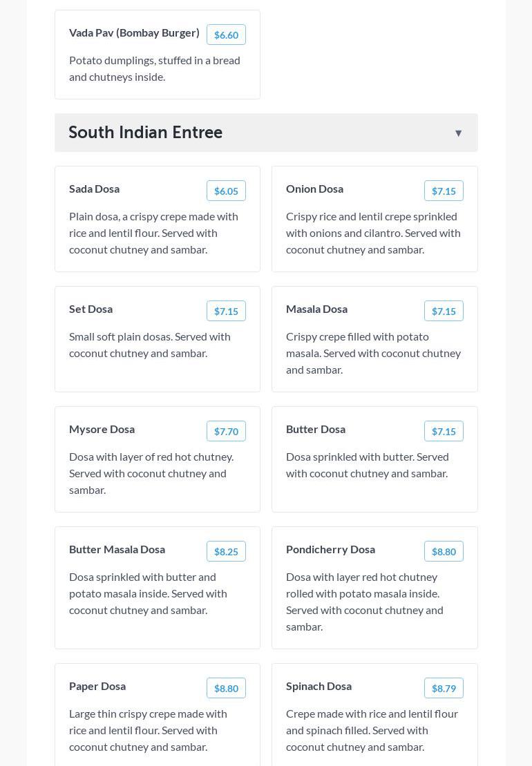This screenshot has width=532, height=766.
Task: Open the Vada Pav (Bombay Burger) item
Action: coord(134,33)
